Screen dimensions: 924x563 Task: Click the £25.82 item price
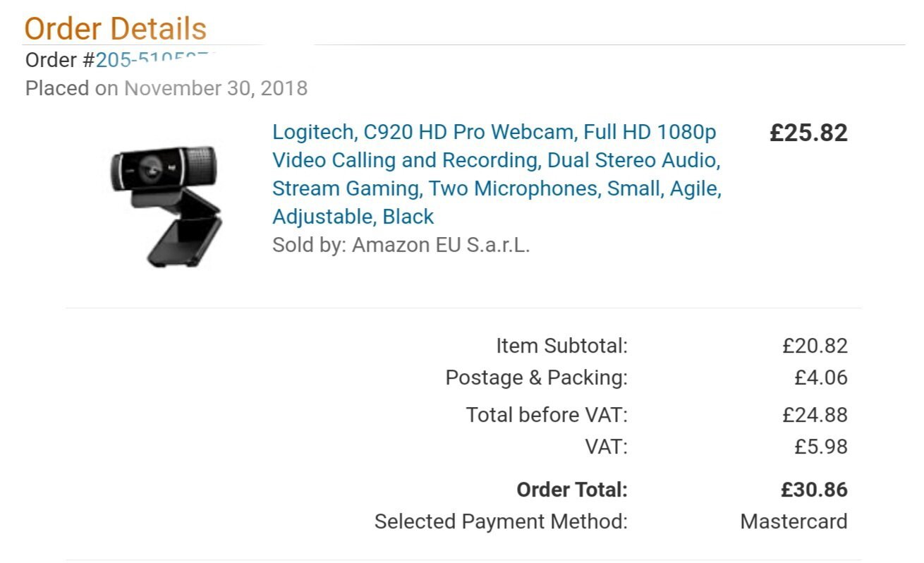[x=808, y=133]
